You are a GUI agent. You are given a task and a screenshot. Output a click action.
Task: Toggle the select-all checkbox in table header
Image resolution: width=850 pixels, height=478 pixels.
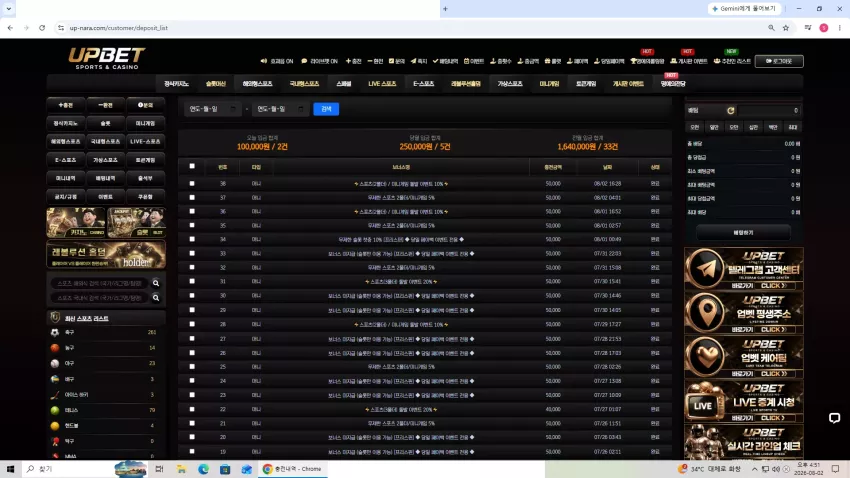tap(192, 166)
